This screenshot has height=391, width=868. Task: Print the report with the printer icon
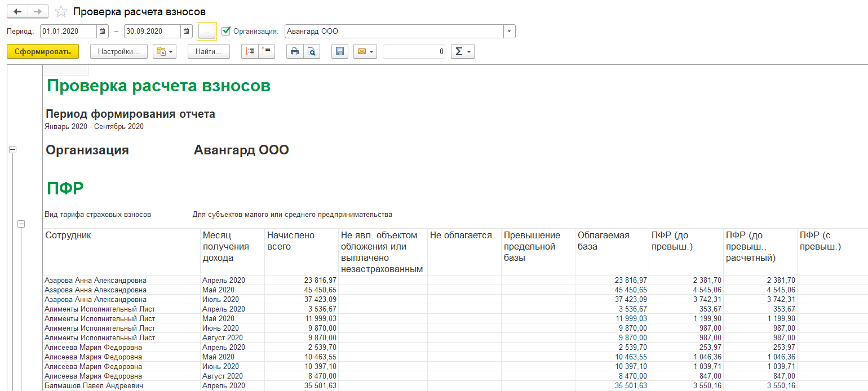pyautogui.click(x=294, y=52)
